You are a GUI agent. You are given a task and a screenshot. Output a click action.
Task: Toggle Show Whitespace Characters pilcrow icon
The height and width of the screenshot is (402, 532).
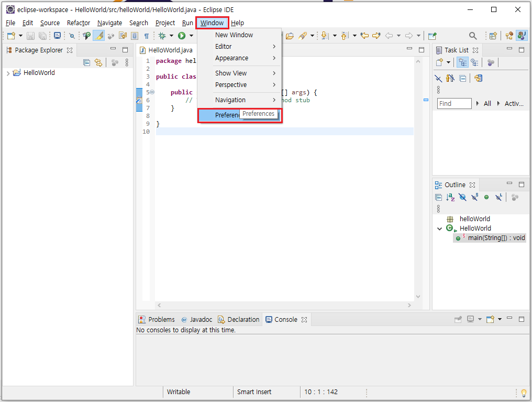pyautogui.click(x=147, y=36)
